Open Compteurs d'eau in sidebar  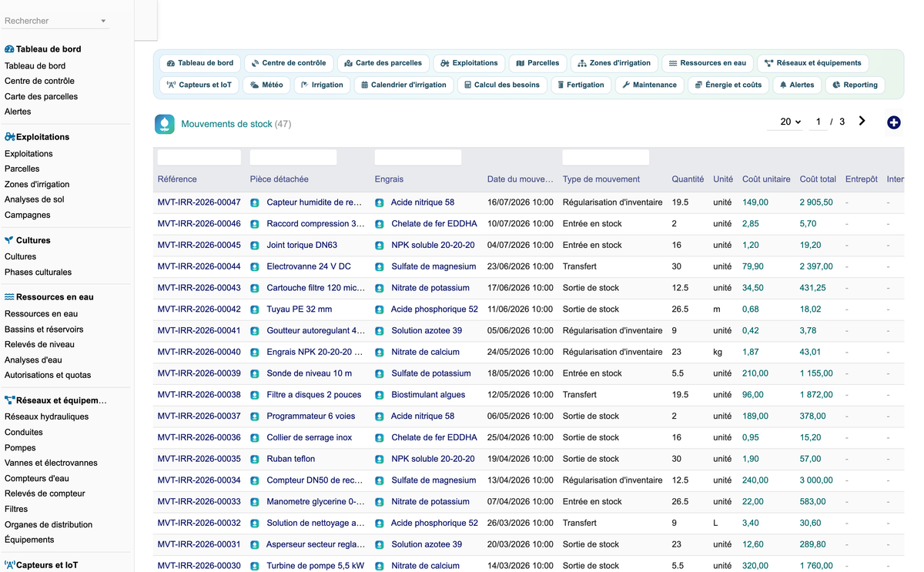pos(37,478)
